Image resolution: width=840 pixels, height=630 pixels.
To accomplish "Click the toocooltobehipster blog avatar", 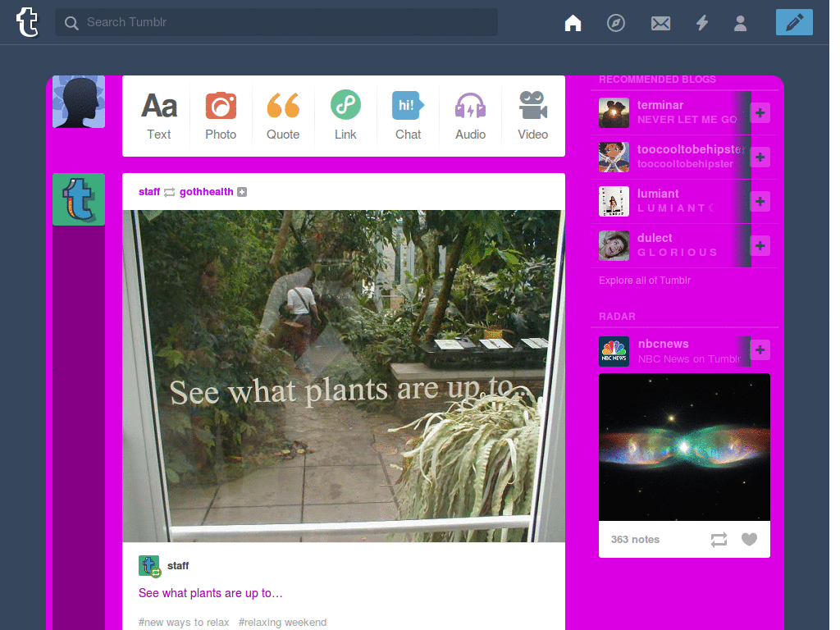I will click(614, 157).
